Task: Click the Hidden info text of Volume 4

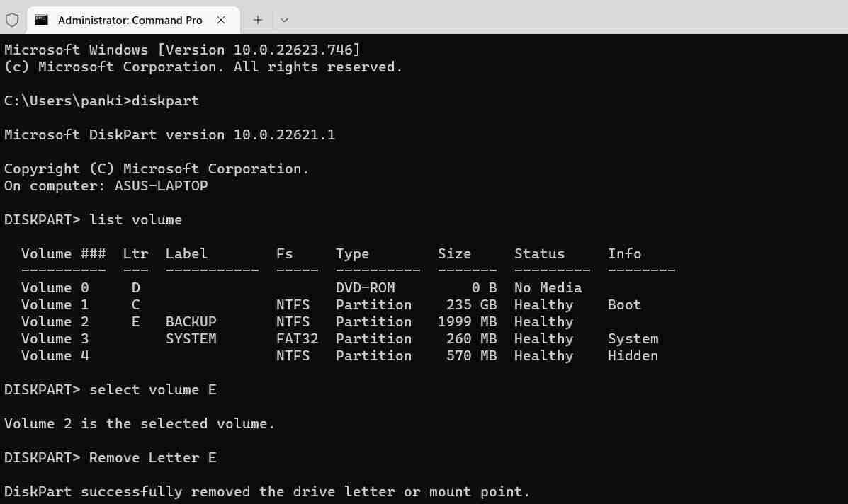Action: [633, 355]
